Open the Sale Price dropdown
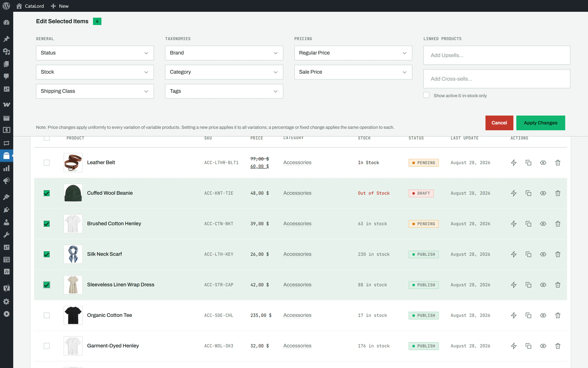Viewport: 588px width, 368px height. [x=353, y=72]
